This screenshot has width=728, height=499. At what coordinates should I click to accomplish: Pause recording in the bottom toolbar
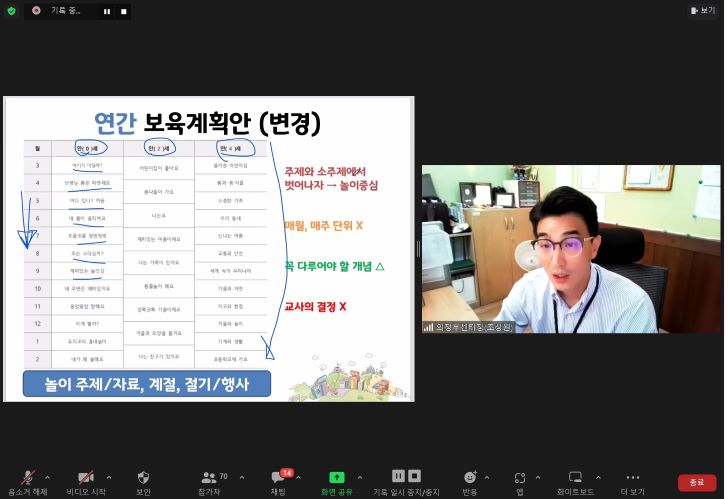point(398,476)
